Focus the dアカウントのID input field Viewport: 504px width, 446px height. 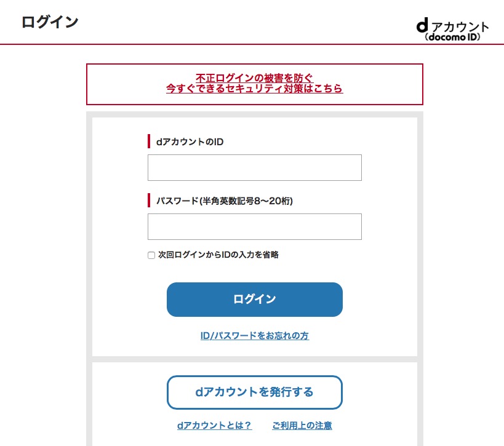pyautogui.click(x=255, y=167)
